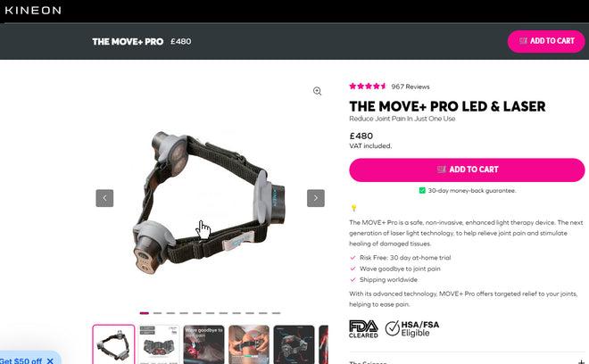Click the green 30-day guarantee checkmark
The width and height of the screenshot is (589, 364).
(422, 190)
